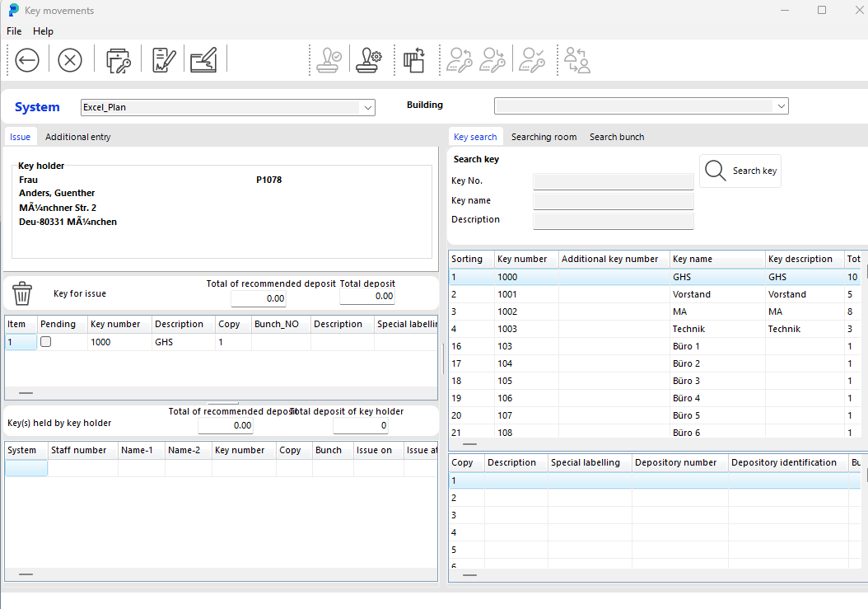The image size is (868, 609).
Task: Click the trash bin icon beside Key for issue
Action: coord(22,293)
